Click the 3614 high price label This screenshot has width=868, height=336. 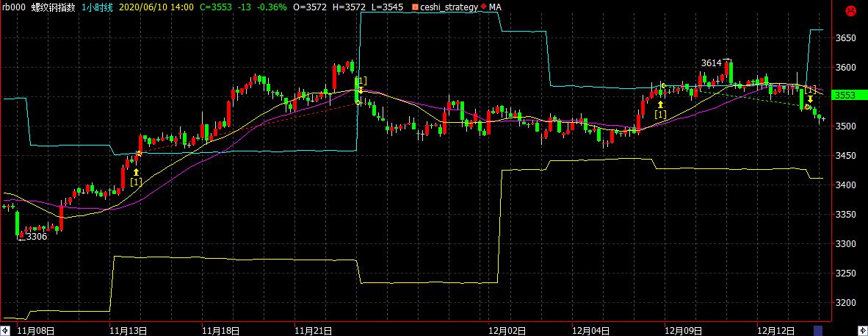[x=712, y=63]
